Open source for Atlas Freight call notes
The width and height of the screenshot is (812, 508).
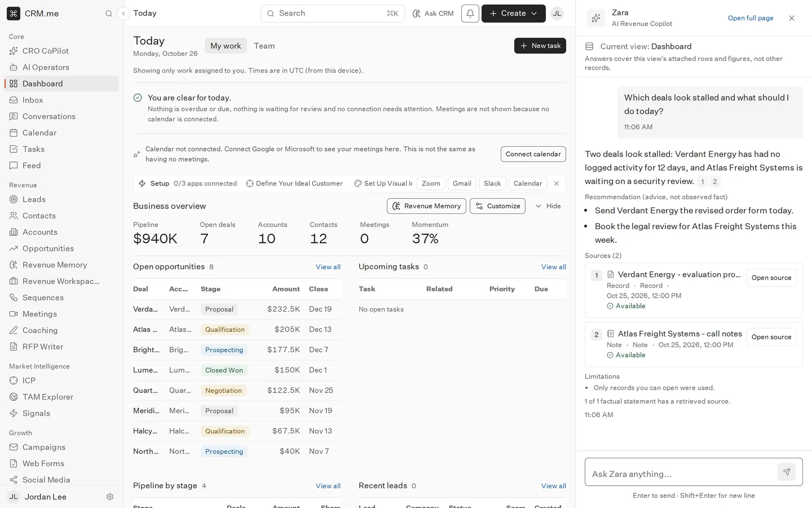click(x=771, y=337)
